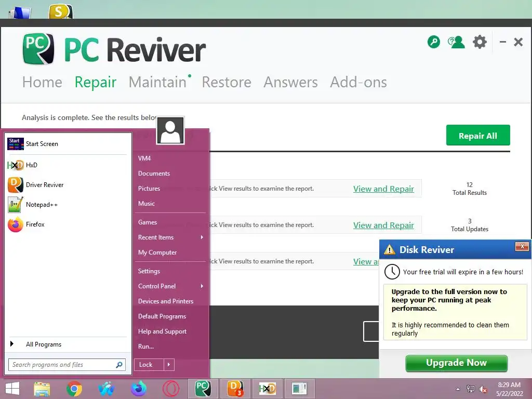Click View and Repair for 3 updates
The height and width of the screenshot is (399, 532).
point(383,225)
